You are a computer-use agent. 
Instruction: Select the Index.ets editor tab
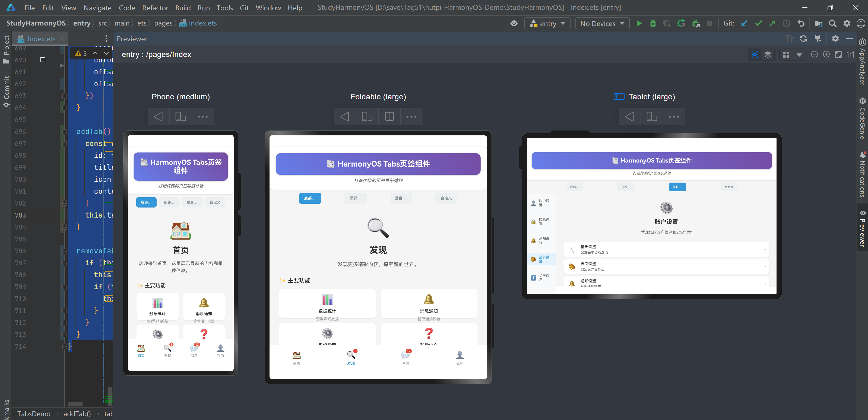click(41, 39)
